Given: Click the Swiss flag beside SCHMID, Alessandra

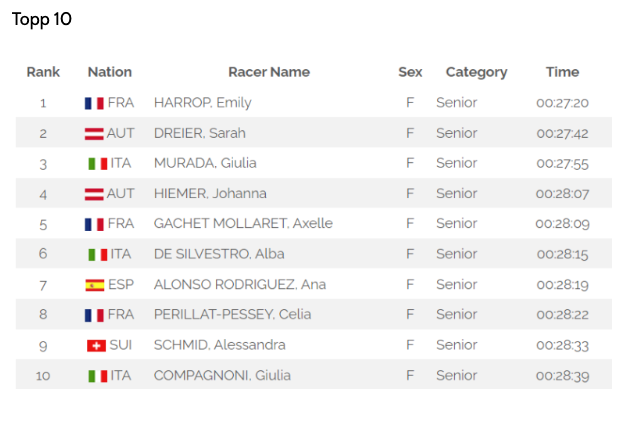Looking at the screenshot, I should point(96,345).
